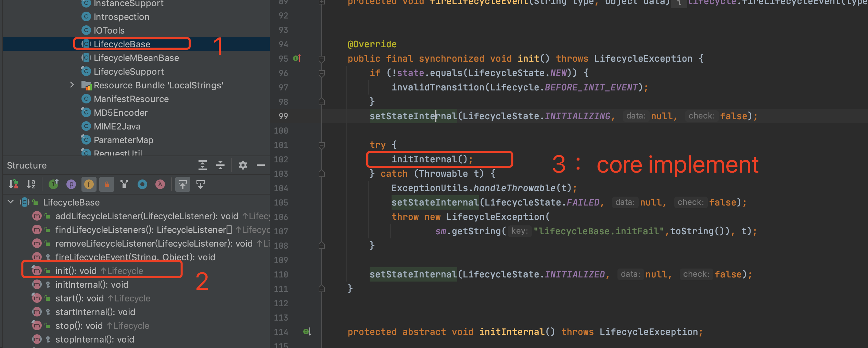Click the ManifestResource class icon
The width and height of the screenshot is (868, 348).
86,99
